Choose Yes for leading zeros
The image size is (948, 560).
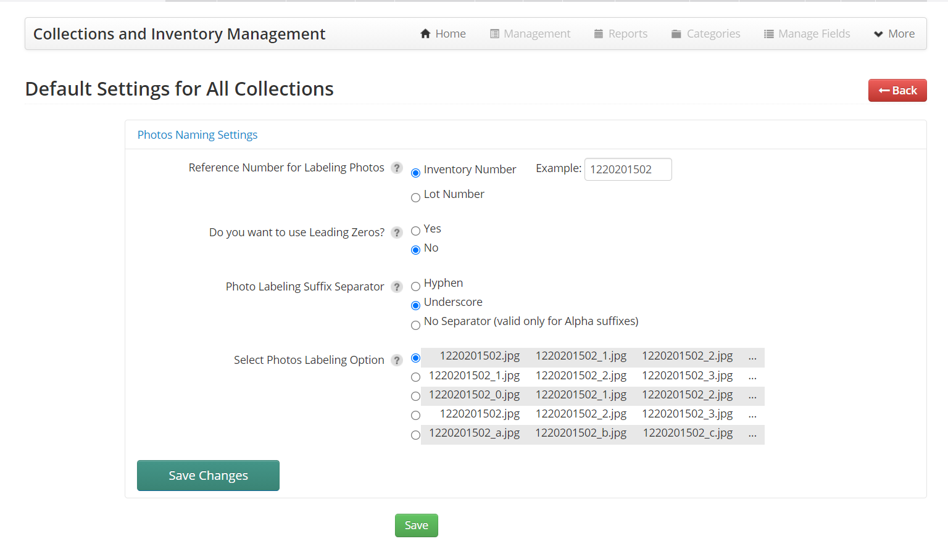(x=415, y=231)
